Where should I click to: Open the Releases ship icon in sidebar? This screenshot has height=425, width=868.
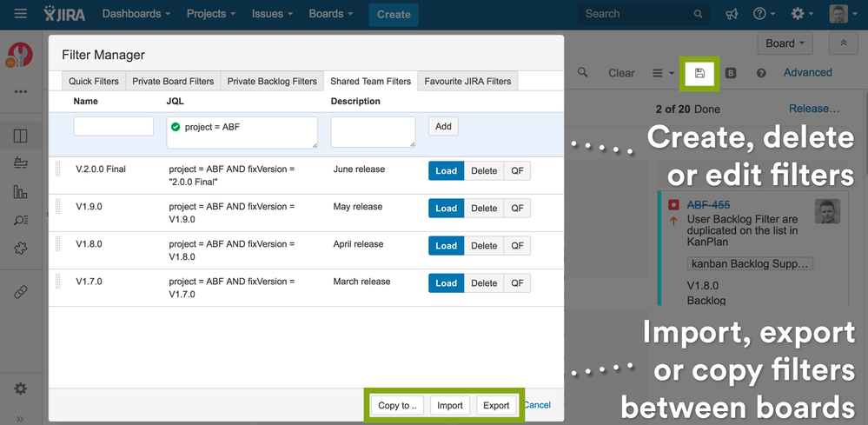(21, 163)
